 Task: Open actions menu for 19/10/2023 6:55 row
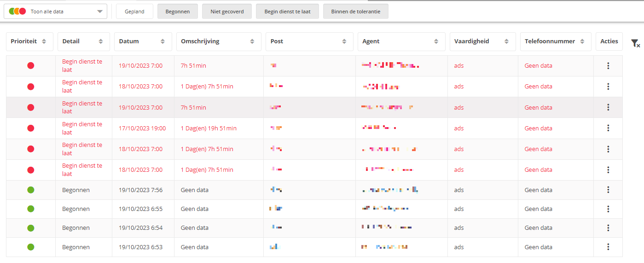(608, 209)
